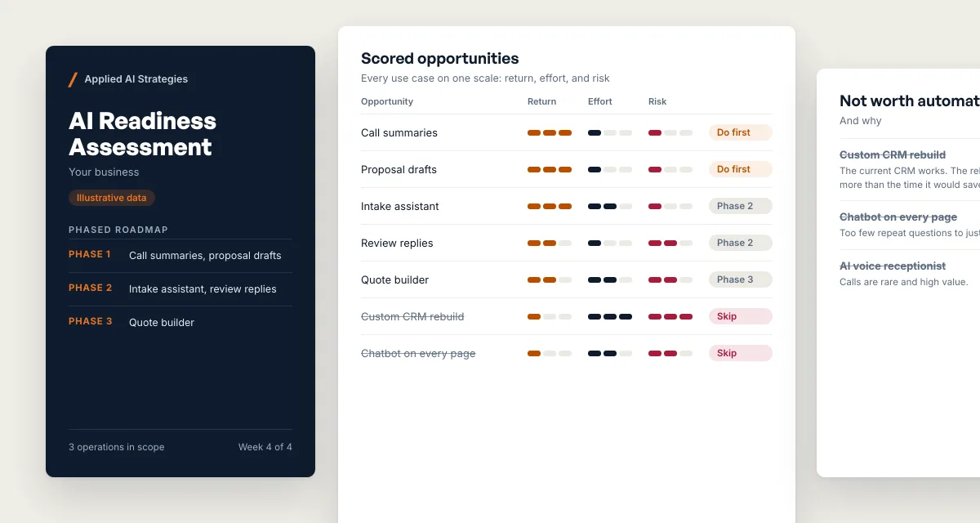Click struck-through Custom CRM rebuild table row
The height and width of the screenshot is (523, 980).
[x=412, y=317]
